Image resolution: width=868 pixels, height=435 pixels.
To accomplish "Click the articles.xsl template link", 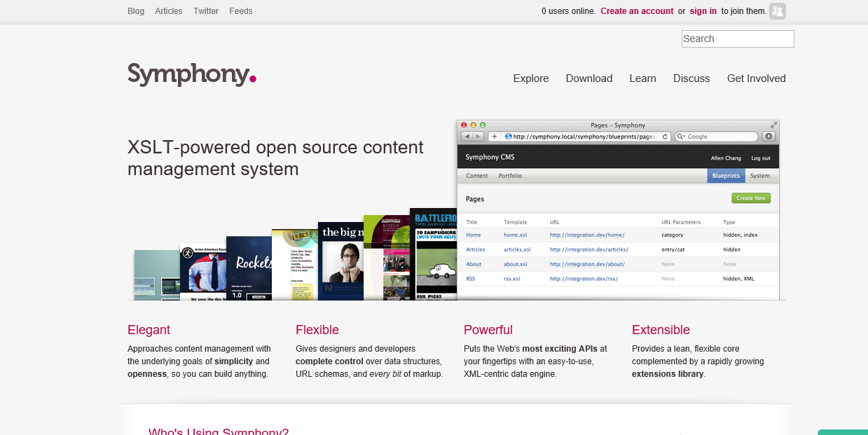I will [517, 249].
